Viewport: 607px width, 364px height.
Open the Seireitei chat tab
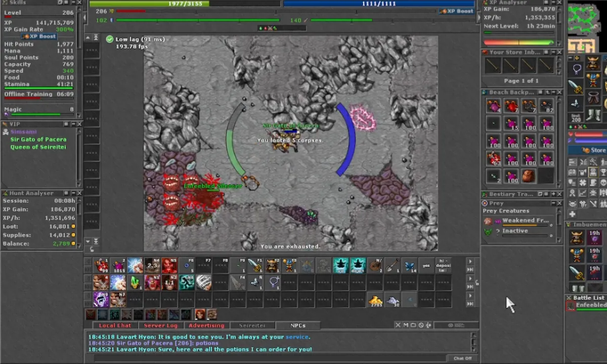coord(252,326)
